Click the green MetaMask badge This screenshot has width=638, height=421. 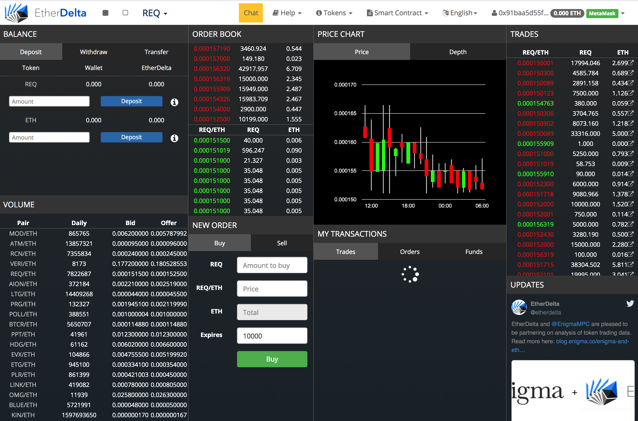(x=602, y=13)
